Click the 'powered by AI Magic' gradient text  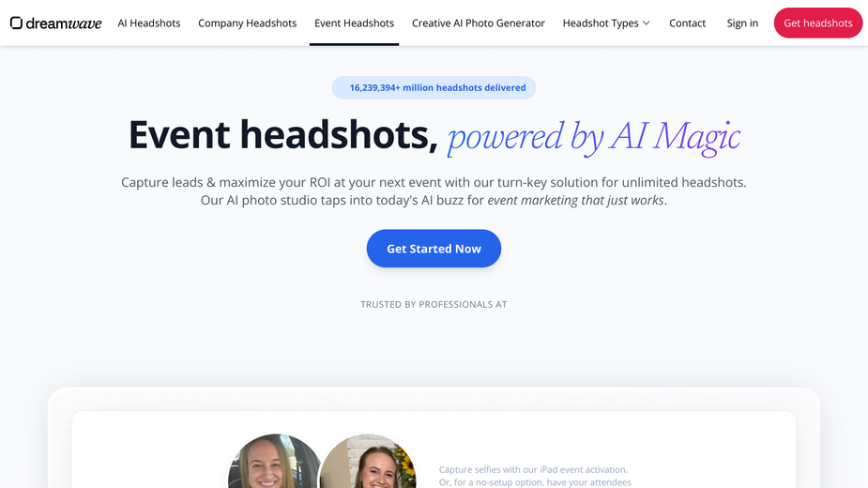coord(593,137)
